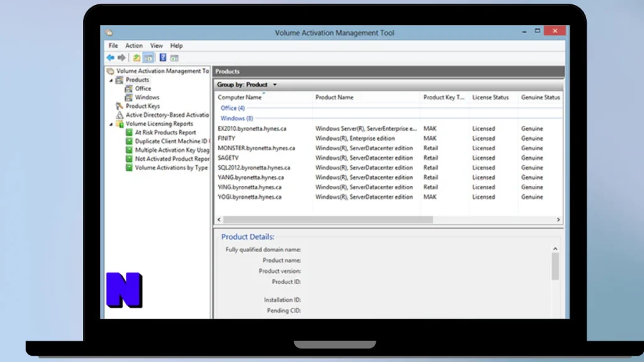The image size is (644, 362).
Task: Open the Action menu
Action: tap(134, 45)
